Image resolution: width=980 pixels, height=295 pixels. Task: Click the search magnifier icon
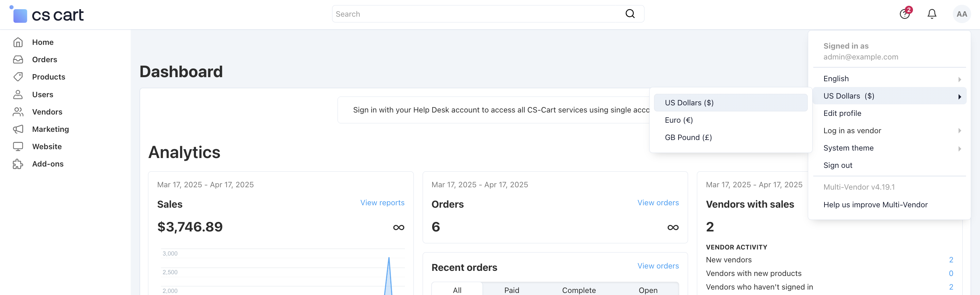coord(630,14)
